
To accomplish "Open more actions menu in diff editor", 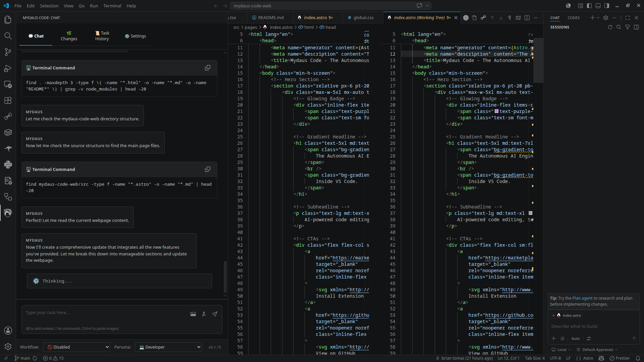I will (x=536, y=18).
